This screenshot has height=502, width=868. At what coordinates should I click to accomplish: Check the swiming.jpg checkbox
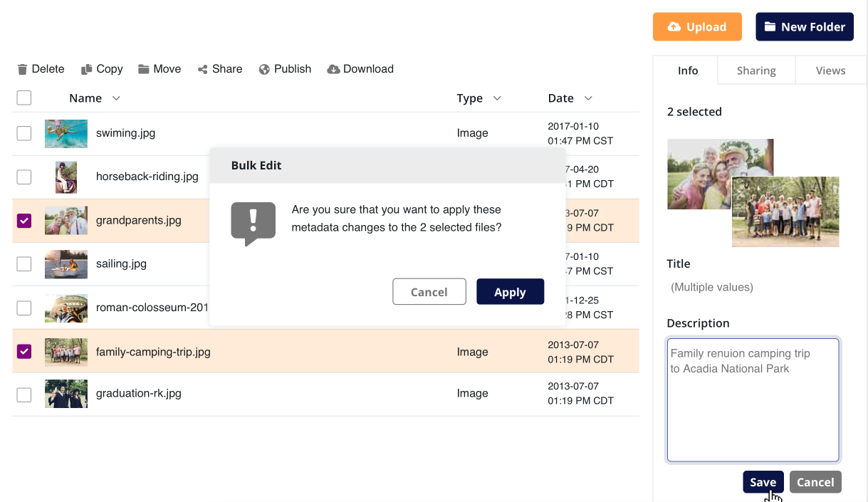click(24, 133)
